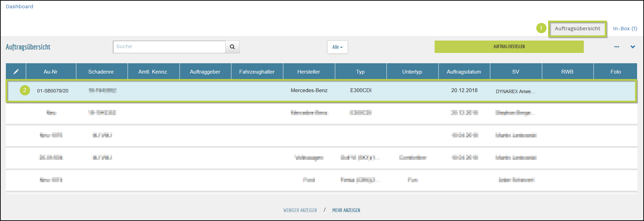644x221 pixels.
Task: Open the three-dots more options menu
Action: 616,47
